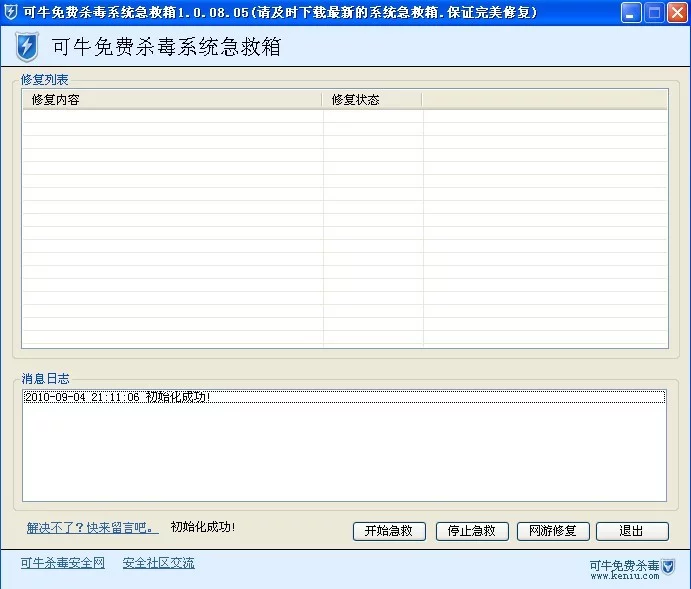Select log entry 2010-09-04 21:11:06 初始化成功!
The height and width of the screenshot is (589, 691).
[x=344, y=397]
